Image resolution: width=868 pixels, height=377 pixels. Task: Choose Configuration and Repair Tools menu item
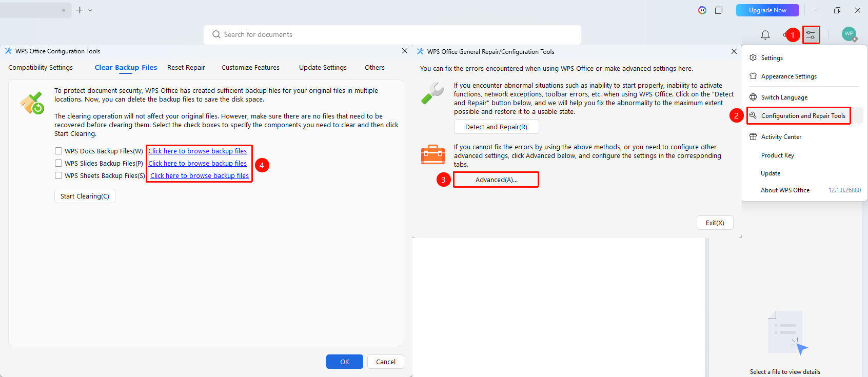pyautogui.click(x=803, y=115)
